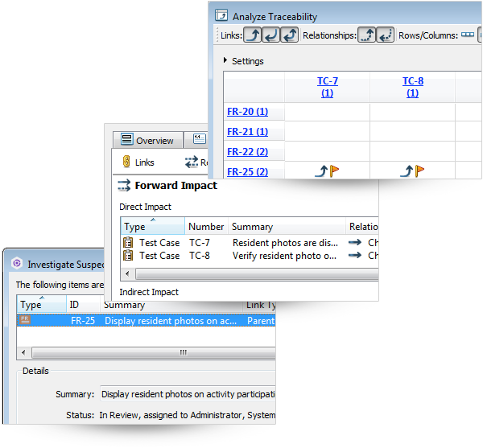
Task: Click the suspect flag in FR-25 / TC-8 cell
Action: tap(419, 171)
